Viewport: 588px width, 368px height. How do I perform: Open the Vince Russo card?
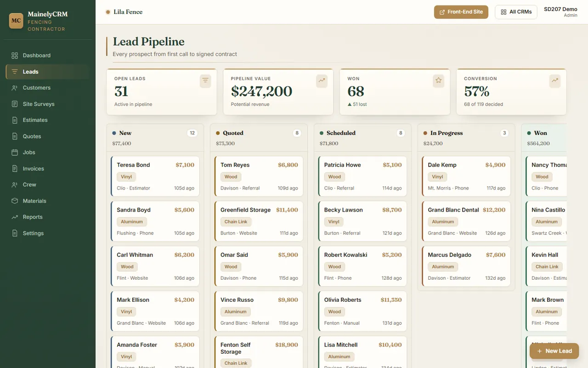[x=259, y=311]
